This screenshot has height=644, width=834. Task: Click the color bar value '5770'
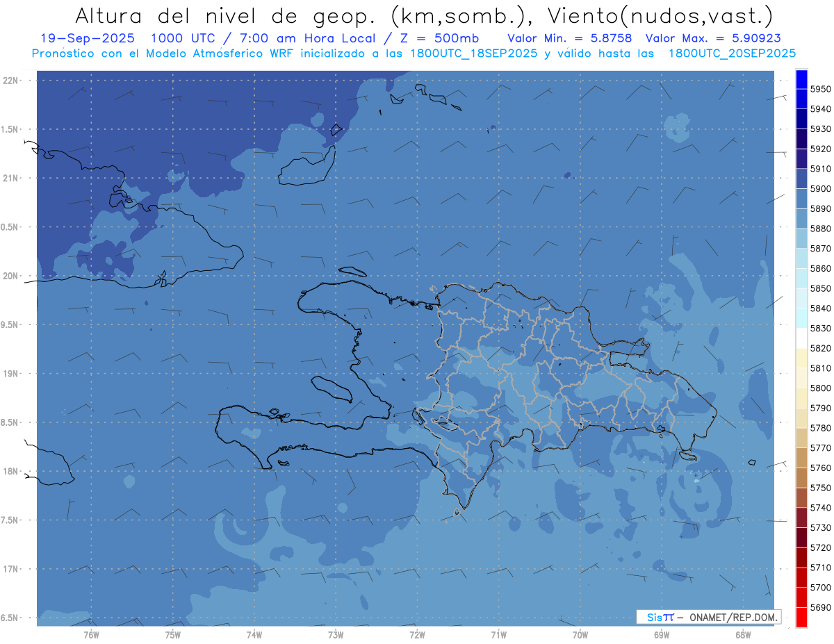click(821, 448)
